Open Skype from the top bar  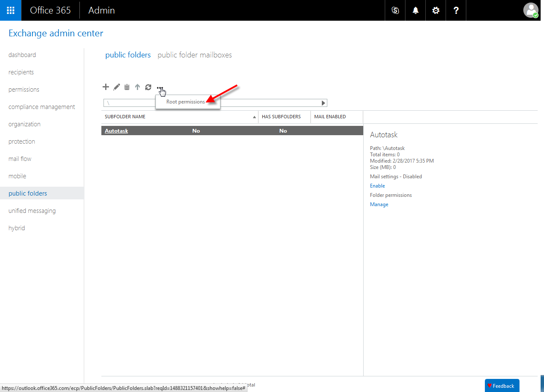395,10
